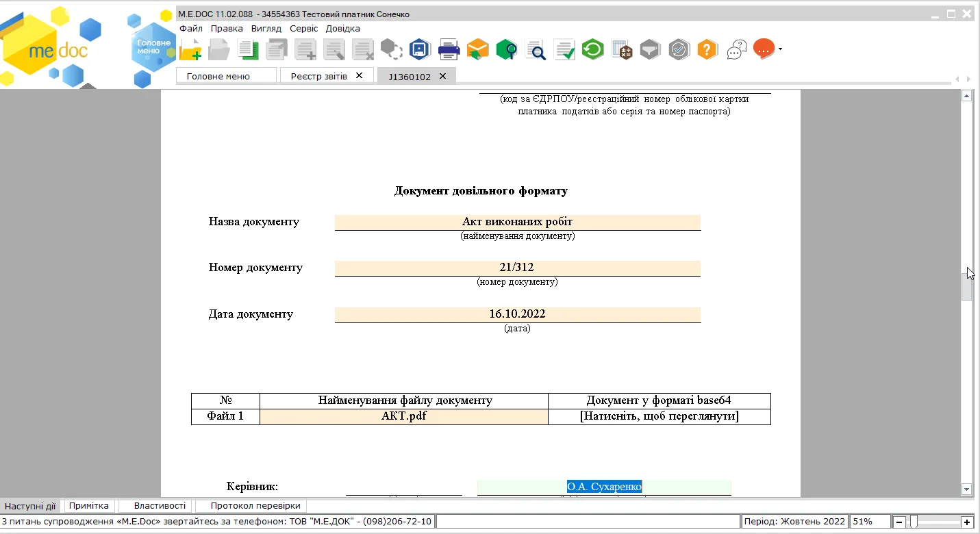Click the Документ у форматі base64 column header

click(659, 400)
